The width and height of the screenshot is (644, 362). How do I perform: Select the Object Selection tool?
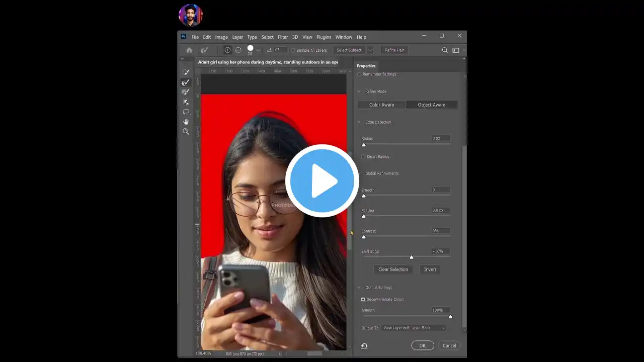tap(186, 102)
